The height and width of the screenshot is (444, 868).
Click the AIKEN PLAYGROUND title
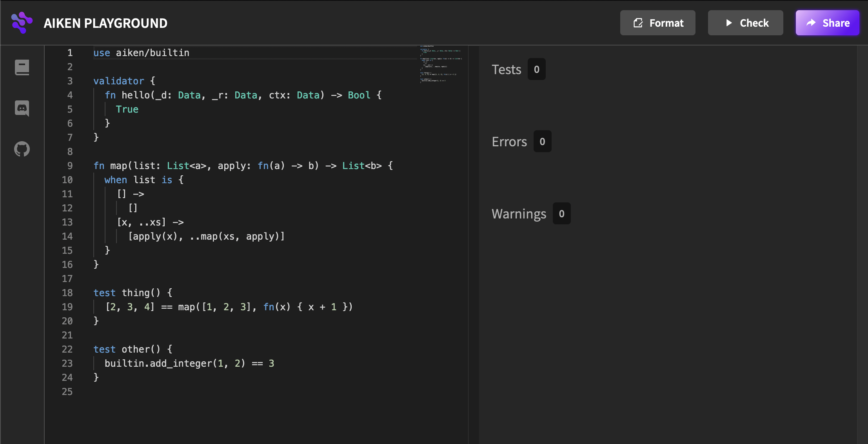click(105, 23)
